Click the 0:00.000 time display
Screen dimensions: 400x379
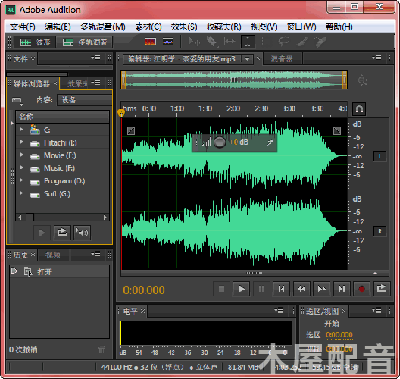[x=144, y=290]
